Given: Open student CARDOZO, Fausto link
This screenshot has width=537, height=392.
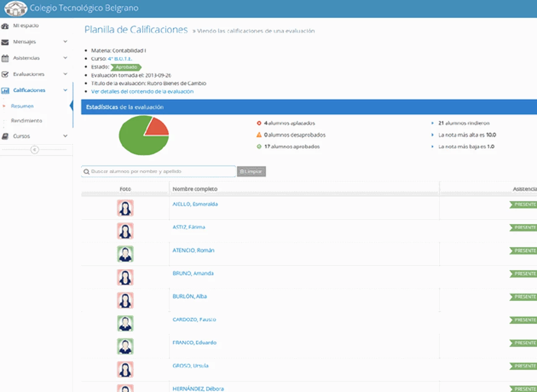Looking at the screenshot, I should 194,319.
